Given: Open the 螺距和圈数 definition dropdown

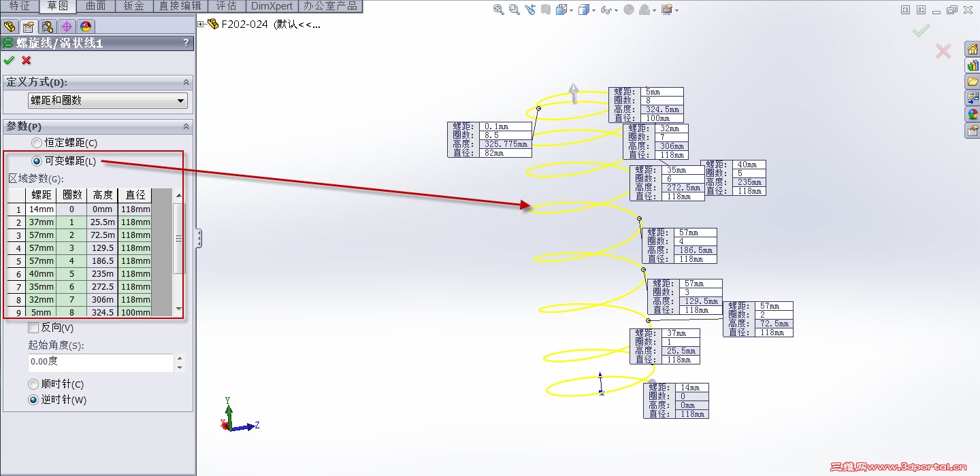Looking at the screenshot, I should point(108,100).
